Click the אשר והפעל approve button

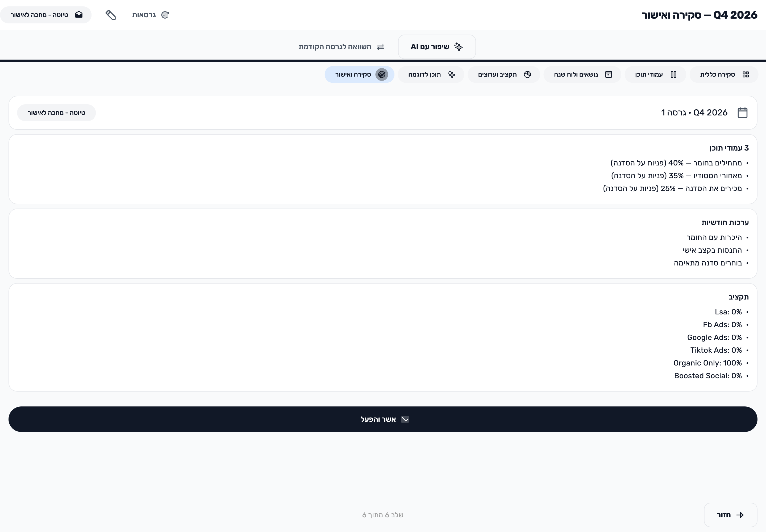[x=383, y=419]
